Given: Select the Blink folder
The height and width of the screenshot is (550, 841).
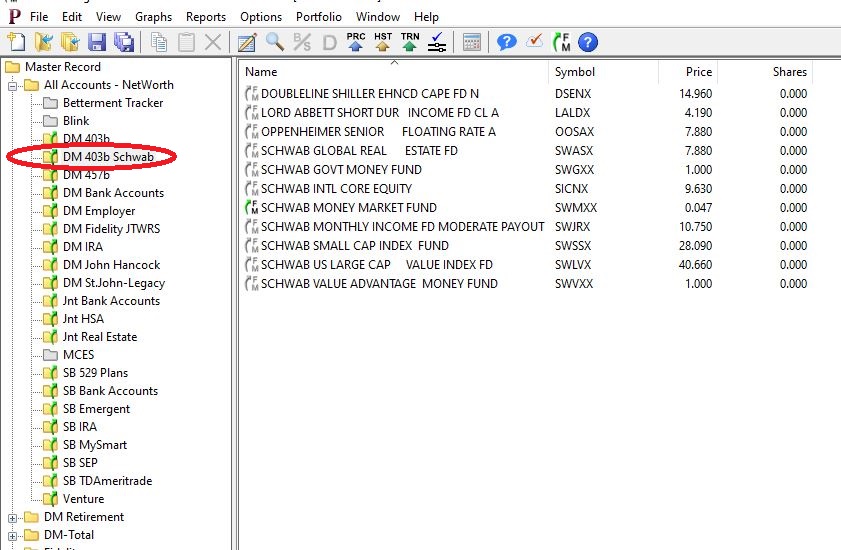Looking at the screenshot, I should tap(76, 121).
